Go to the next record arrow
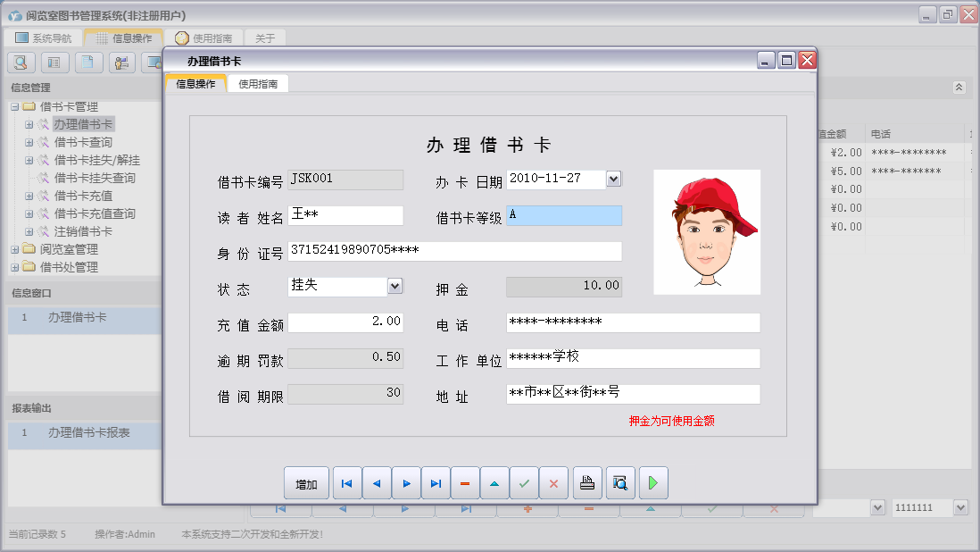Screen dimensions: 980x552 406,483
